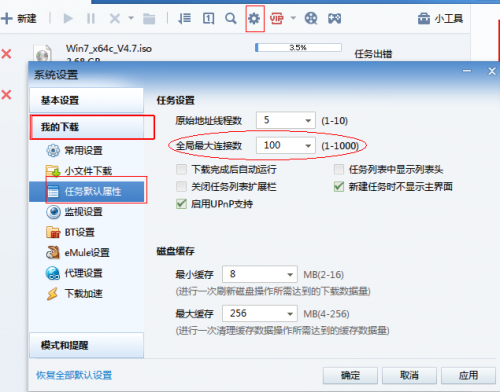Start download with the play icon
The image size is (500, 392).
click(68, 18)
